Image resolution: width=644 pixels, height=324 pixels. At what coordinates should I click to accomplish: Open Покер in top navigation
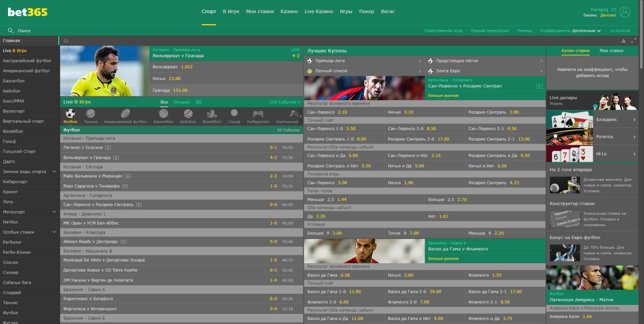(x=367, y=12)
